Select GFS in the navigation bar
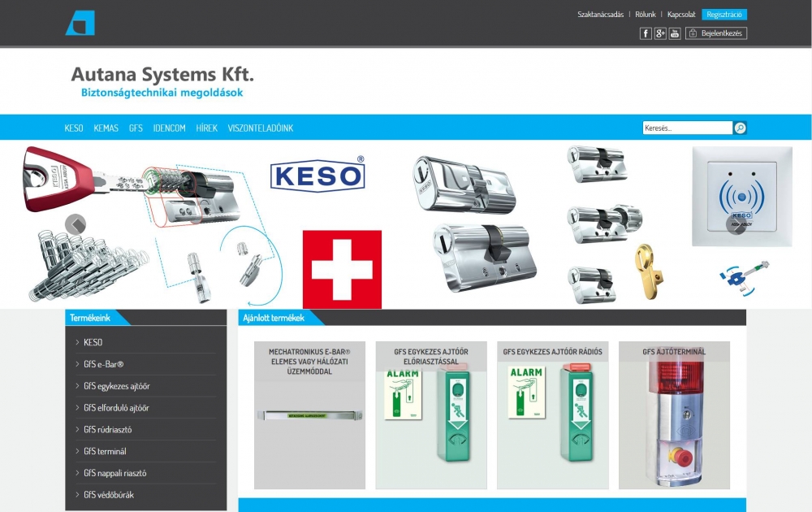812x512 pixels. [x=136, y=128]
